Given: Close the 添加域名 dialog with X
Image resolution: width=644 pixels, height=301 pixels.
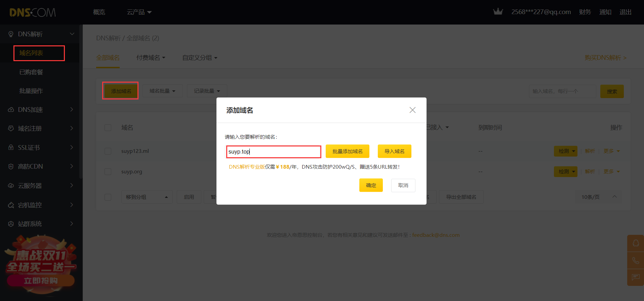Looking at the screenshot, I should [412, 110].
